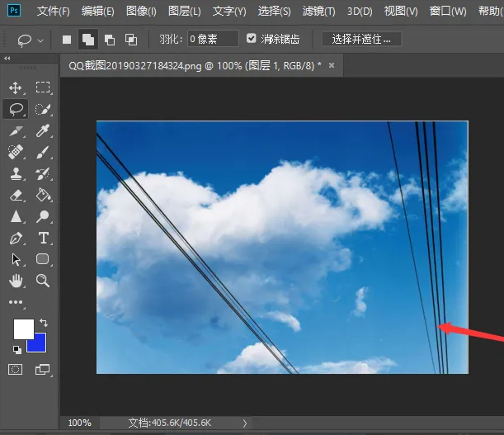Select the Rectangular Marquee tool

43,87
